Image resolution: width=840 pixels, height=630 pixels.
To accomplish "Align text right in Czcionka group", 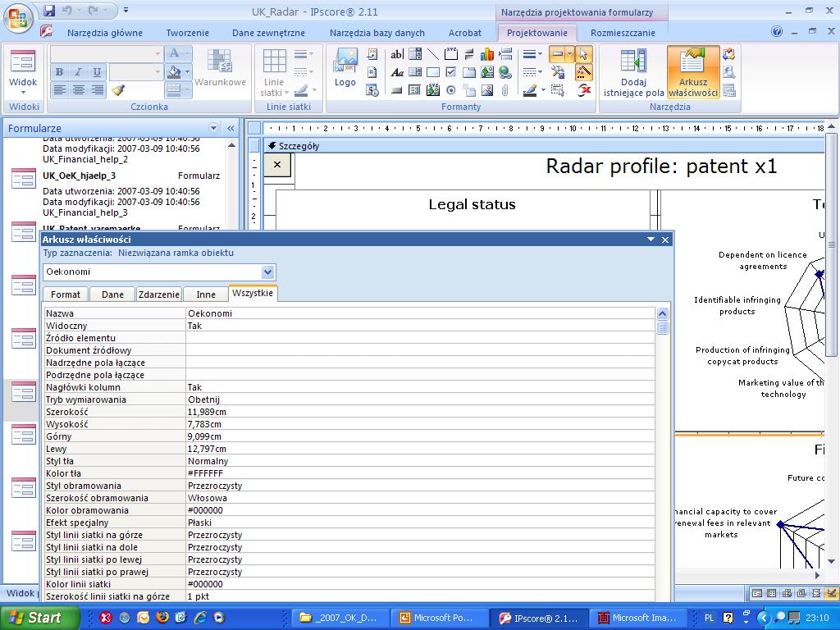I will coord(97,90).
